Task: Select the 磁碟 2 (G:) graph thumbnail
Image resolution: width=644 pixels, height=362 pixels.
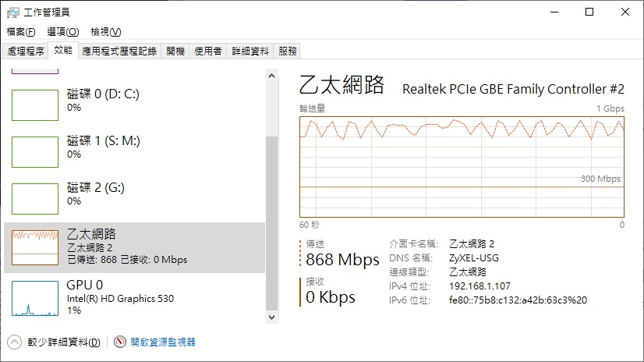Action: pyautogui.click(x=35, y=199)
